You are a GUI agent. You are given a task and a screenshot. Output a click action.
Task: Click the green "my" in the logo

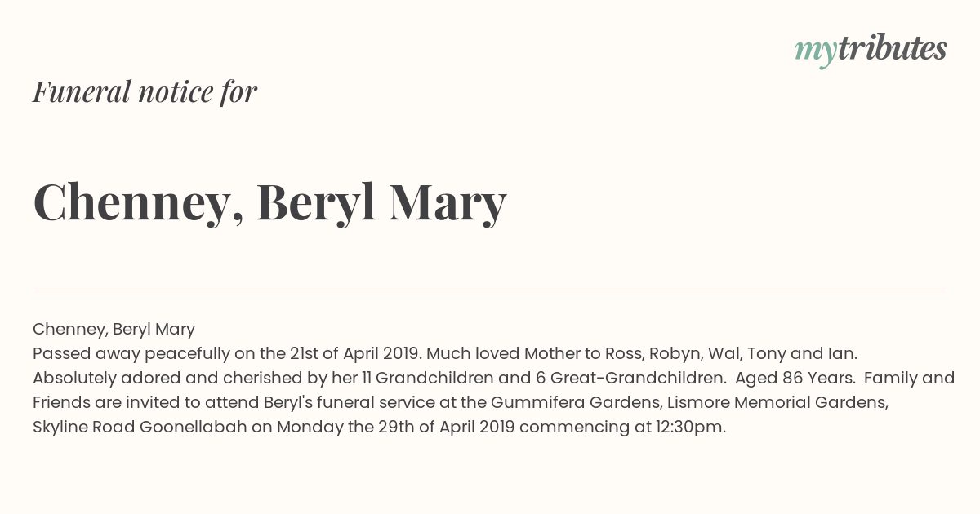(x=816, y=53)
